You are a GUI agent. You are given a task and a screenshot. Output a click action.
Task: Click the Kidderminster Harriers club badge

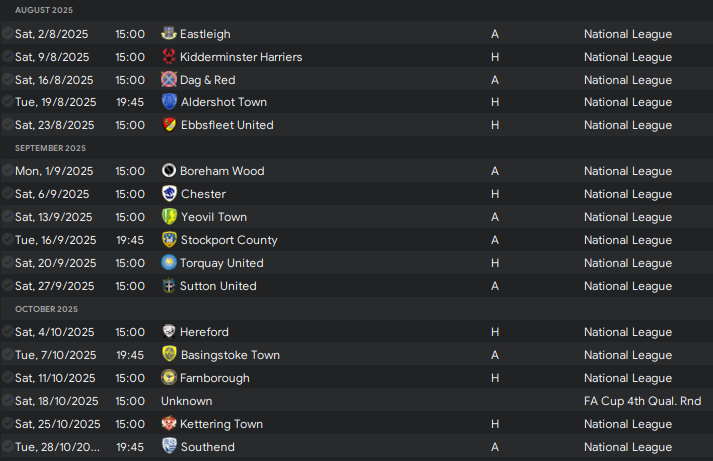[169, 56]
